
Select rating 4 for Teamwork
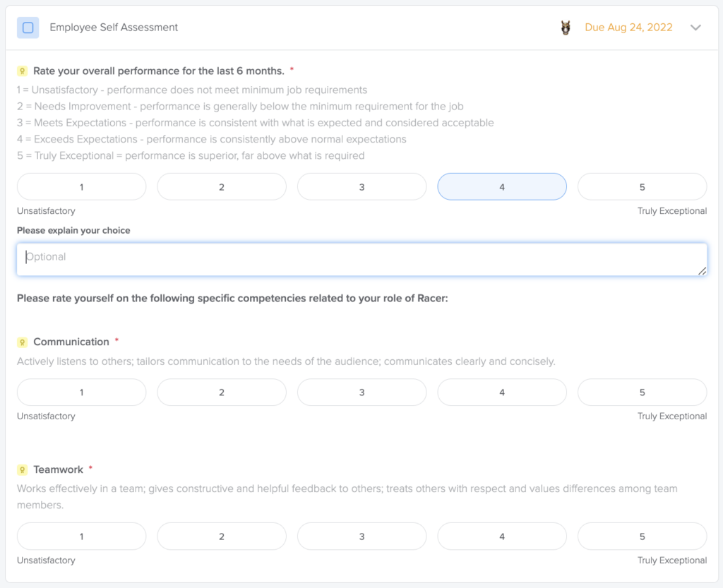click(502, 536)
